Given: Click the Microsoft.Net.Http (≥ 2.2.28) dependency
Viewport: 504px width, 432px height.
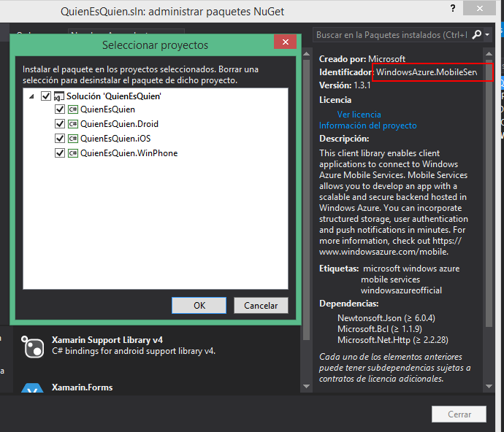Looking at the screenshot, I should click(x=393, y=340).
